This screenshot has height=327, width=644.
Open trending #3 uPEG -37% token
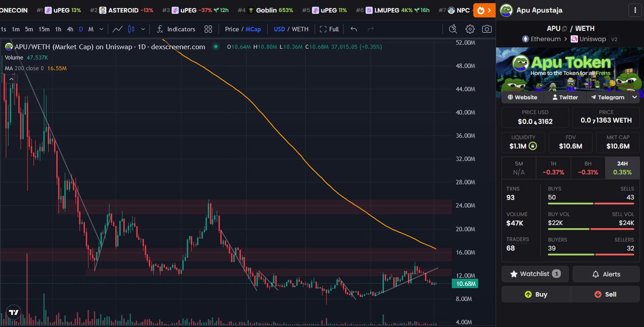[x=195, y=10]
